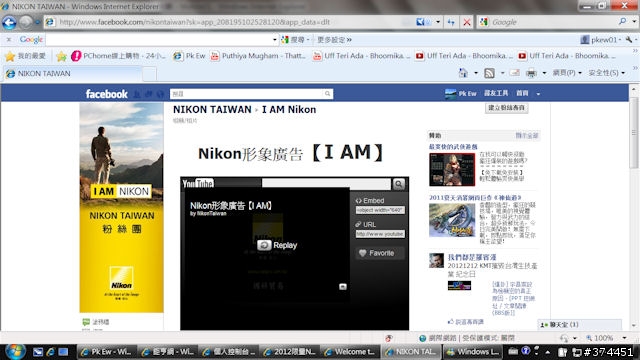Image resolution: width=640 pixels, height=360 pixels.
Task: Click the mail icon in command bar
Action: click(x=515, y=73)
